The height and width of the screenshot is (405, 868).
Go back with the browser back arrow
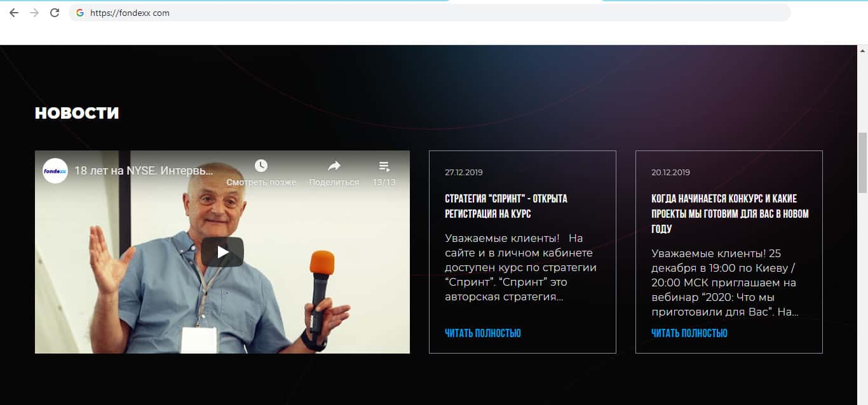(14, 13)
